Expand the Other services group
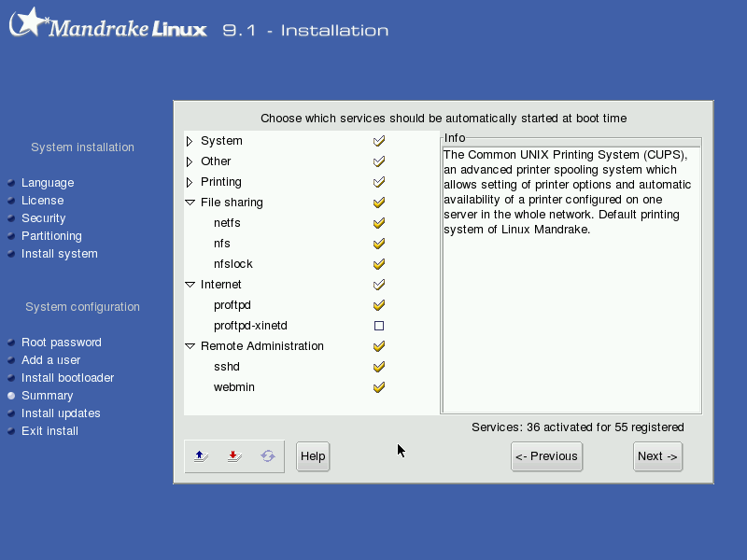Screen dimensions: 747x560 190,161
